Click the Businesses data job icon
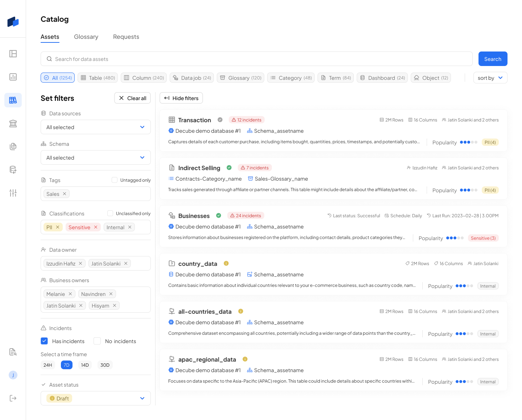 point(172,215)
